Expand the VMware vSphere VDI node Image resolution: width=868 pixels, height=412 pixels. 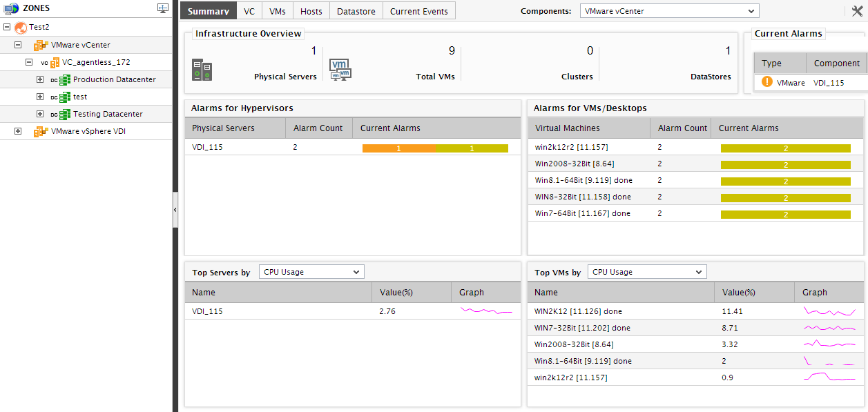point(18,131)
